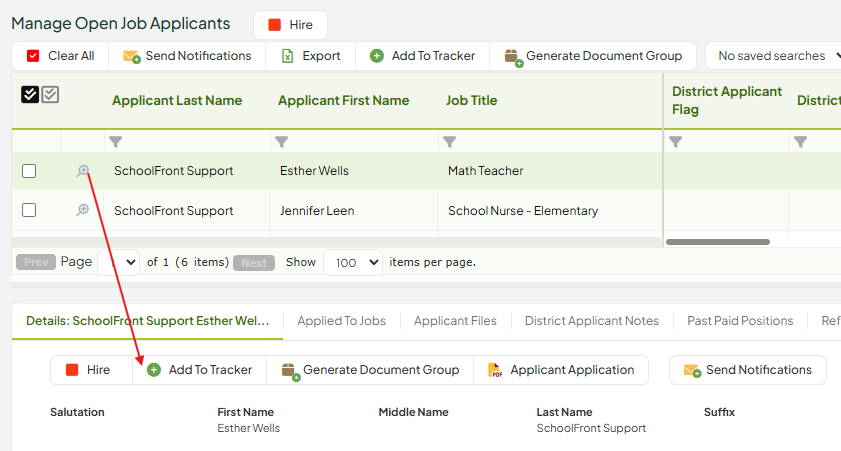Click the grey select-visible checkbox icon
Viewport: 841px width, 451px height.
coord(50,94)
